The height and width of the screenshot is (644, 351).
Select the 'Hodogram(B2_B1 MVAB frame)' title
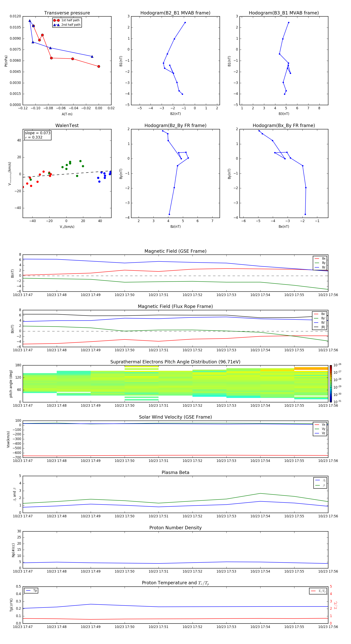tap(175, 13)
